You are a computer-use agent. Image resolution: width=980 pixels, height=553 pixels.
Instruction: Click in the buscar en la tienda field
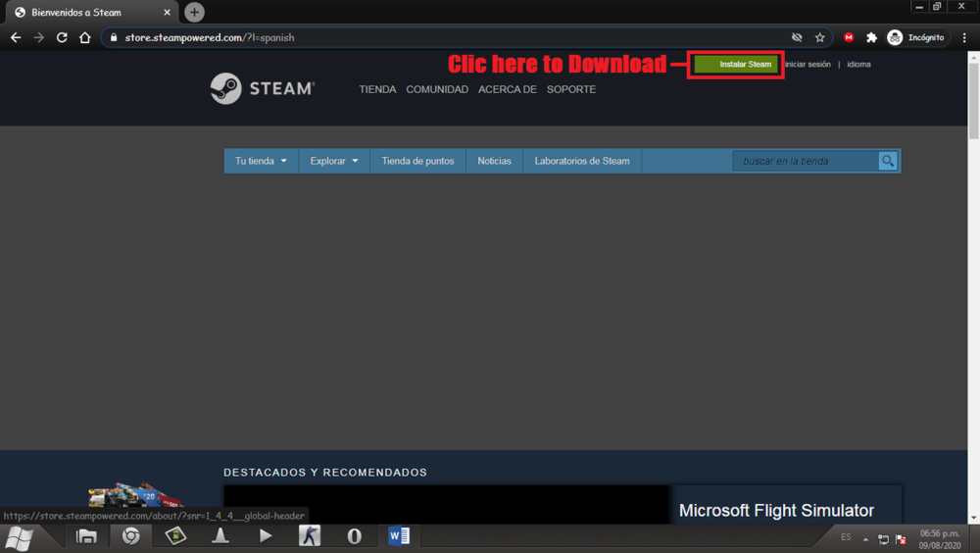[x=807, y=161]
